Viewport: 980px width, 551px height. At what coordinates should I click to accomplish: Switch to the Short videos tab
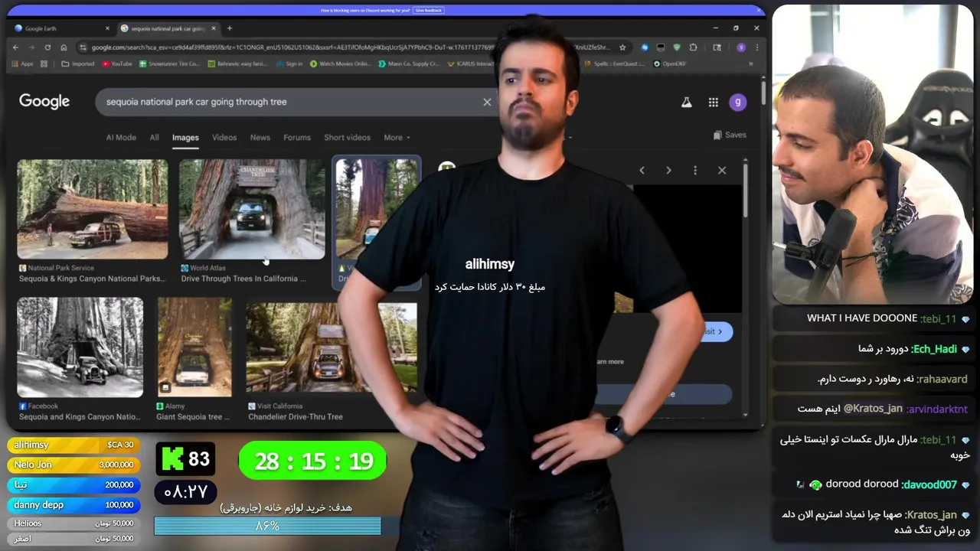point(347,138)
